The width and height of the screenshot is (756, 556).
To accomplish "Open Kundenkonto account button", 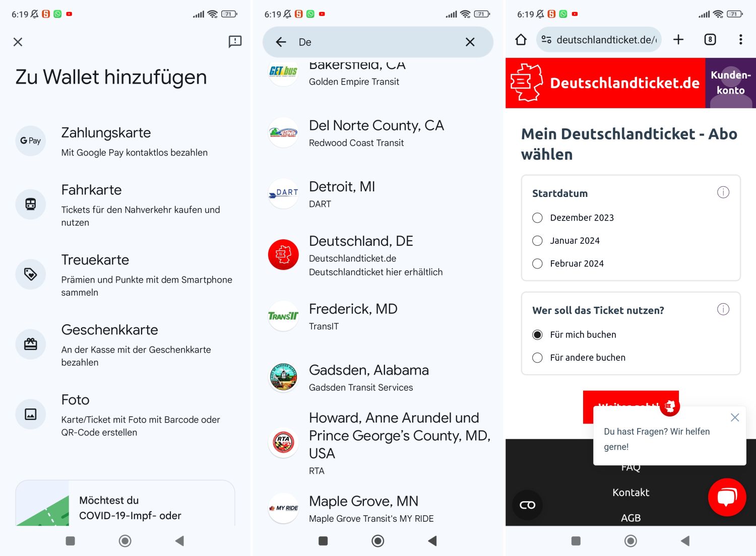I will (x=730, y=83).
